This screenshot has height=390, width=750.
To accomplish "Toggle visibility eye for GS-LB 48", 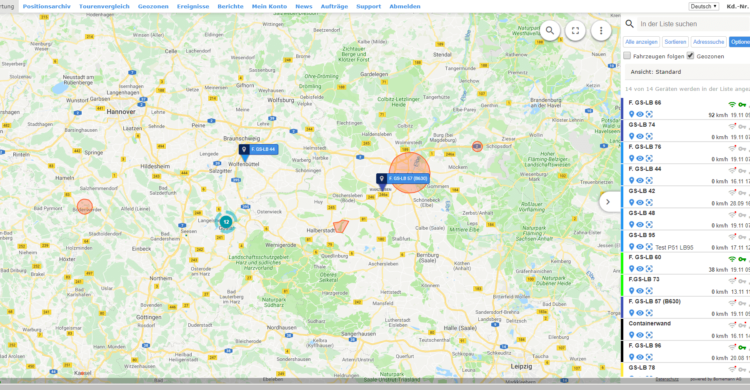I will pyautogui.click(x=640, y=224).
